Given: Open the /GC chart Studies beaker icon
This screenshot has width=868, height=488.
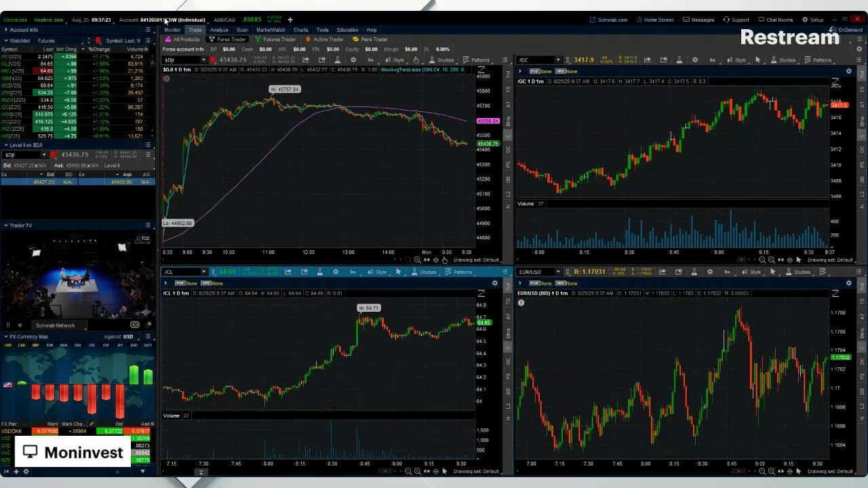Looking at the screenshot, I should (x=679, y=60).
